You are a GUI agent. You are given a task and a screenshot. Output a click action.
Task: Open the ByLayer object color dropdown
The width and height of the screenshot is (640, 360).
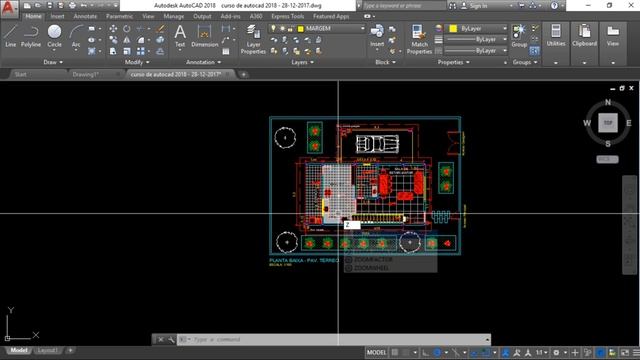coord(504,29)
